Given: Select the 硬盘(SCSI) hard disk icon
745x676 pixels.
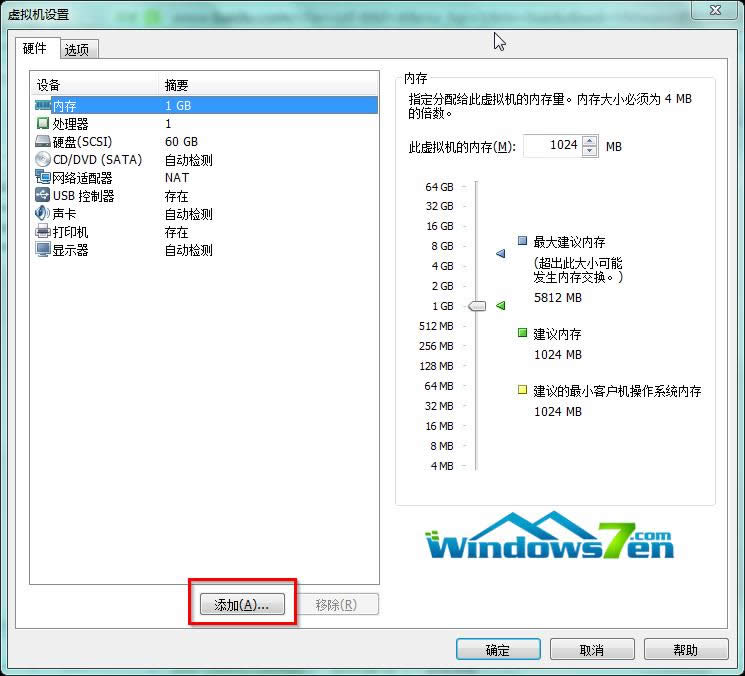Looking at the screenshot, I should click(x=43, y=141).
